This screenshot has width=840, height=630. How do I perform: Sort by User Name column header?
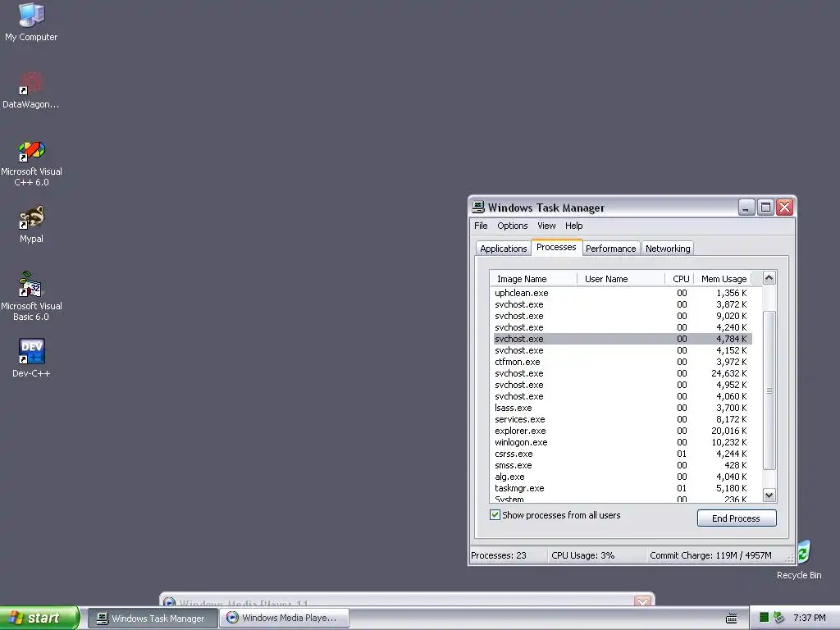pyautogui.click(x=621, y=279)
